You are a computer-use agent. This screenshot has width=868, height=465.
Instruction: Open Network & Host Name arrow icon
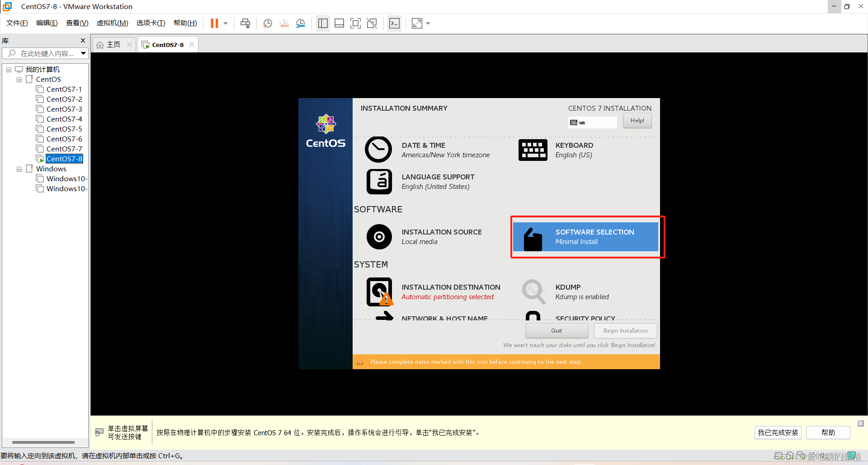click(x=384, y=315)
